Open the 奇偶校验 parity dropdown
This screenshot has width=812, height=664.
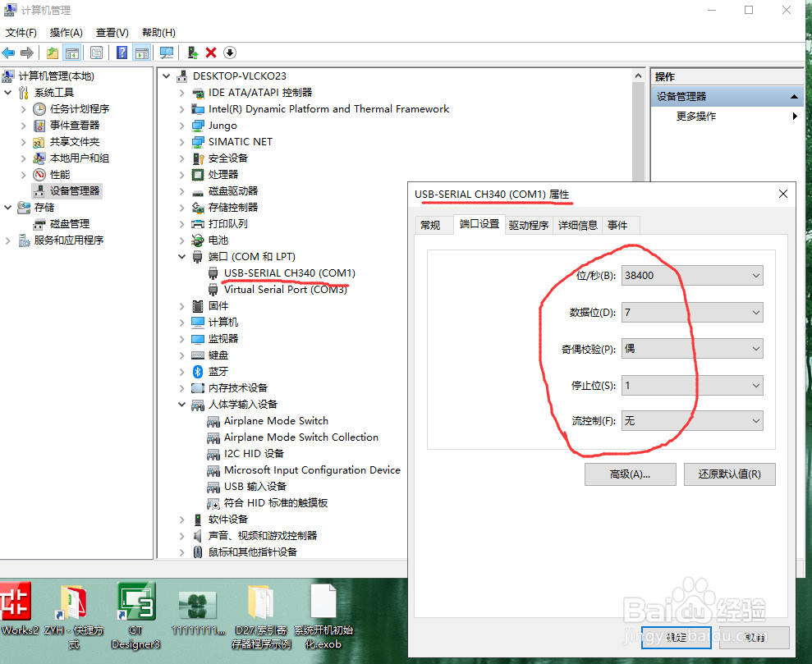[756, 348]
